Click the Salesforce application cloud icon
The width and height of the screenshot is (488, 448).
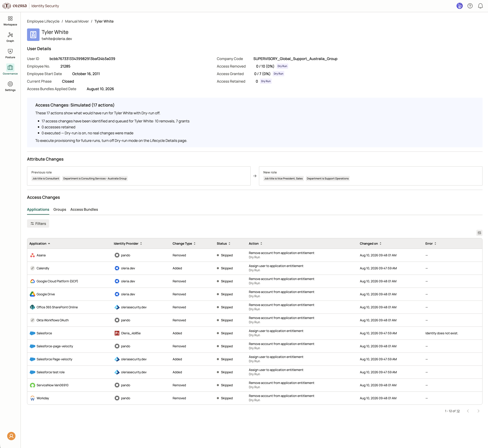32,333
